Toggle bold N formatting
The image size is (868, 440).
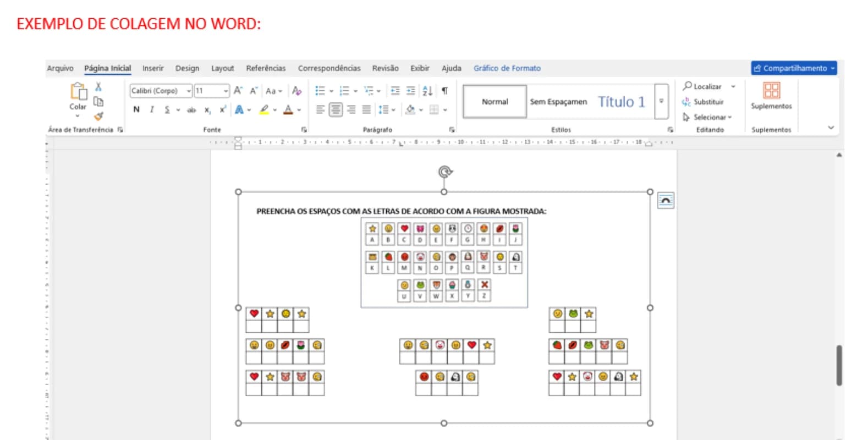point(136,109)
